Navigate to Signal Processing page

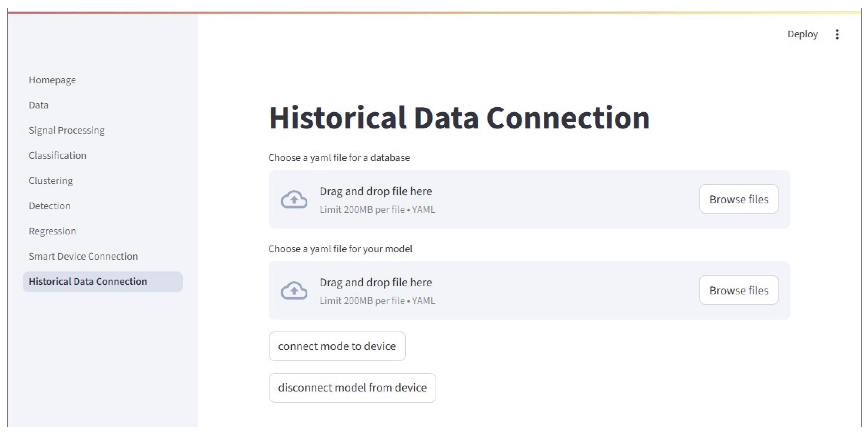coord(66,130)
